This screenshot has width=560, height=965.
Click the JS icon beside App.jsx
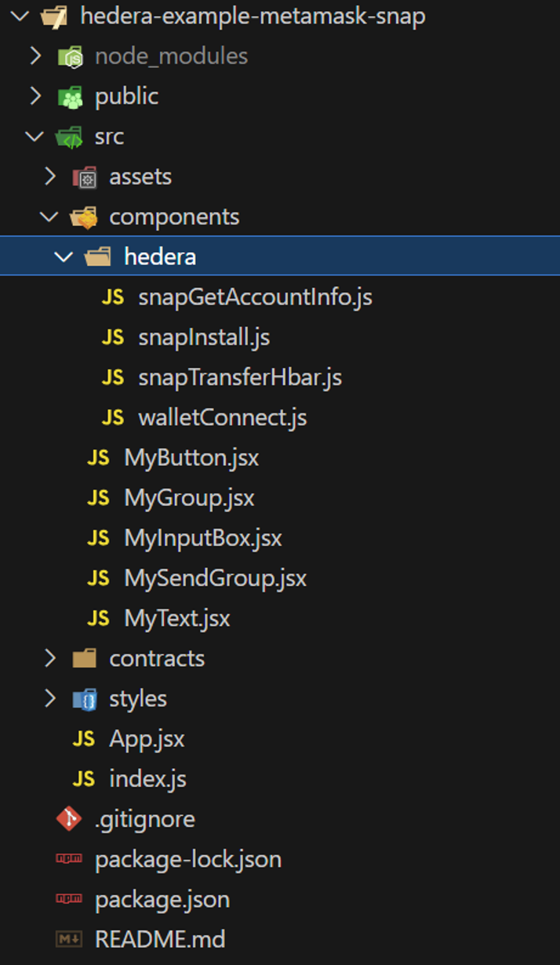84,738
